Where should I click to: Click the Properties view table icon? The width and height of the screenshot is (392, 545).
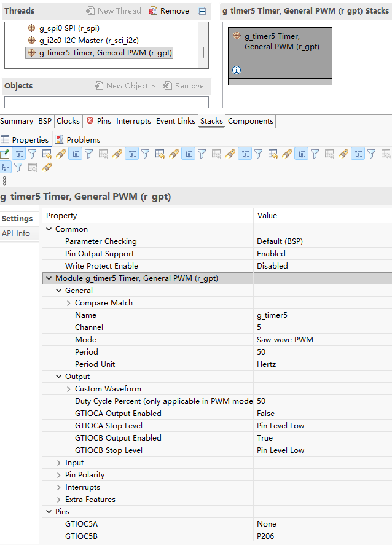click(x=5, y=139)
